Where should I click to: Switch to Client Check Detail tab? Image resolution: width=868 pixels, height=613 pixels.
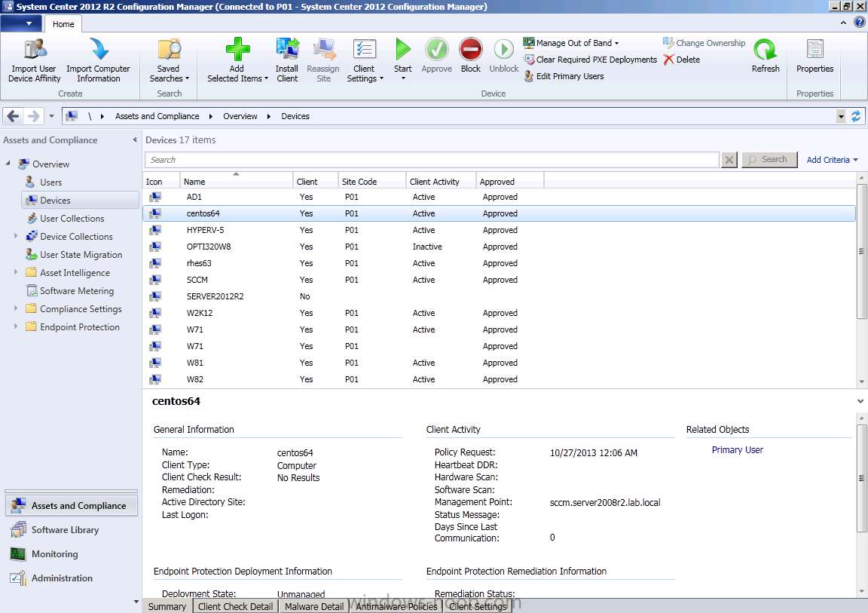(235, 606)
